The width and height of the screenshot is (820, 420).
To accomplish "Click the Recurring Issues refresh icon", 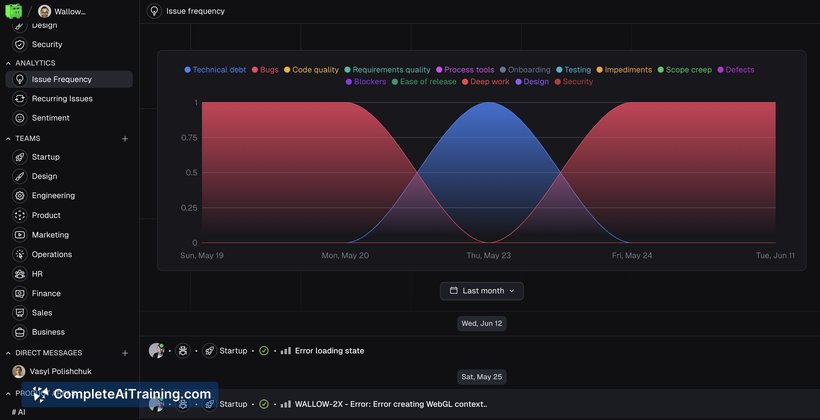I will point(20,98).
